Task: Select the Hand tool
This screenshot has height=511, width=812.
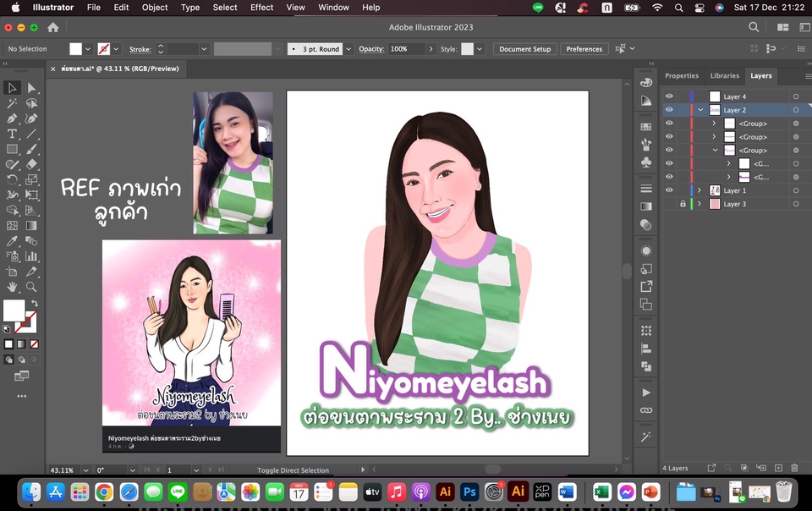Action: 12,287
